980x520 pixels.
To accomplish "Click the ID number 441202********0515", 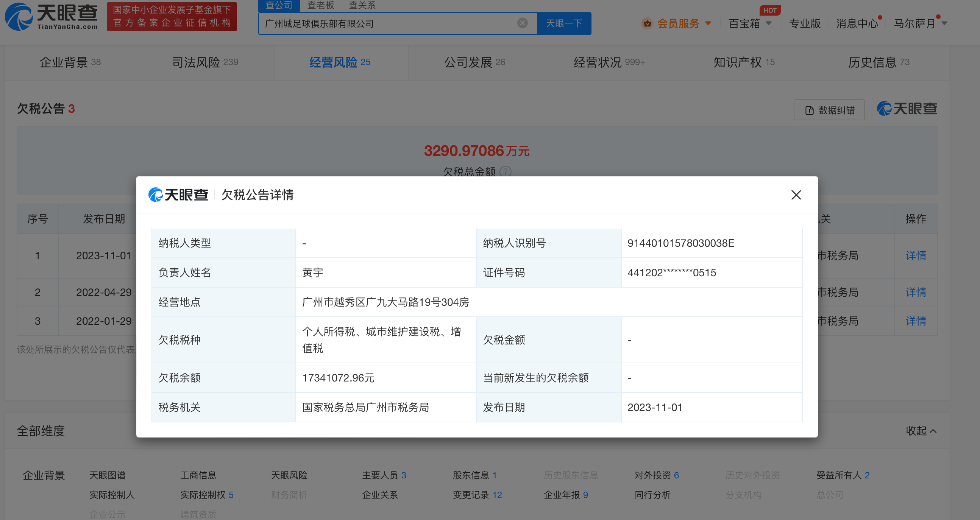I will click(x=671, y=272).
